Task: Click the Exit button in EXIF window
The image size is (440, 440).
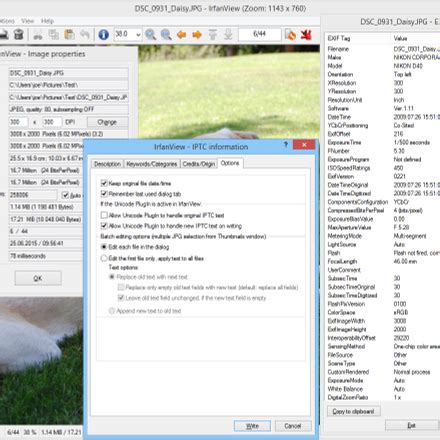Action: click(x=412, y=425)
